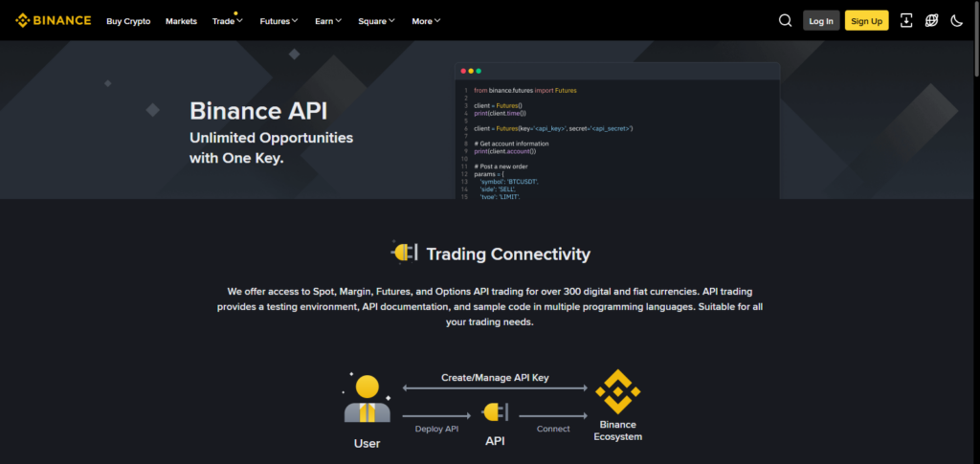
Task: Click the 'print(client.account())' code line
Action: click(505, 151)
